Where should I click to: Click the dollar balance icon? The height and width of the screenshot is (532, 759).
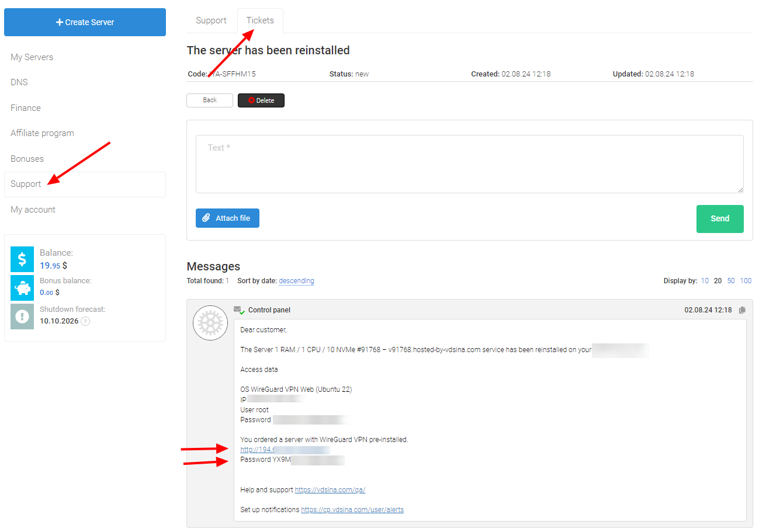tap(22, 259)
